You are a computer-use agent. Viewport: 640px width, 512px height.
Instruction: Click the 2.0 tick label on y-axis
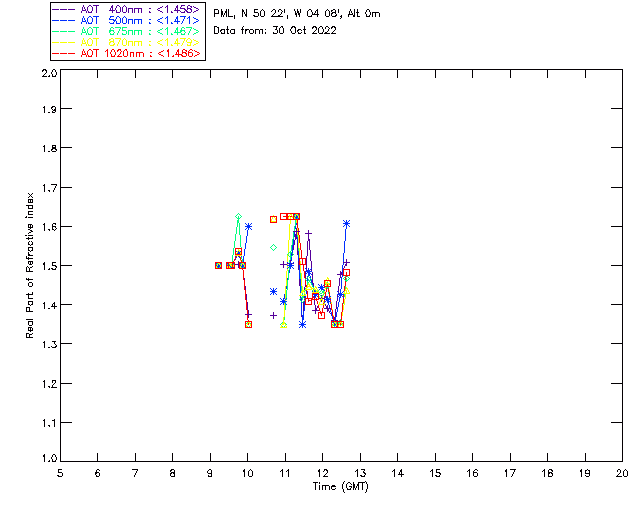click(x=47, y=74)
